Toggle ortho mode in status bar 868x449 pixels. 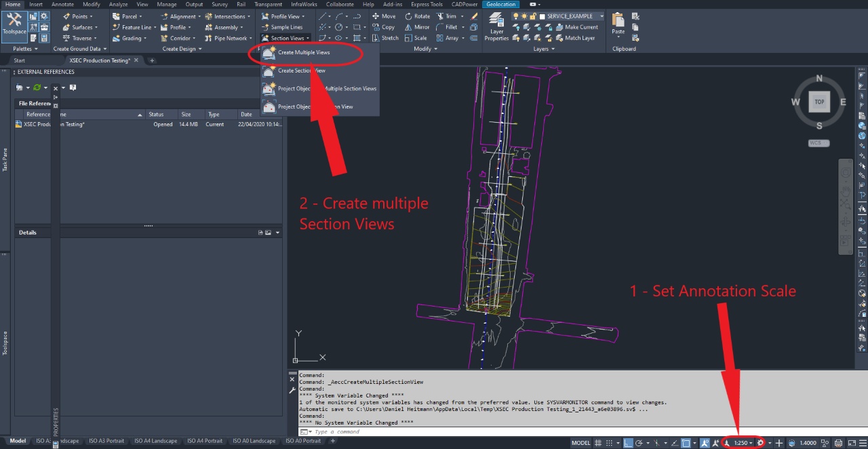click(629, 443)
